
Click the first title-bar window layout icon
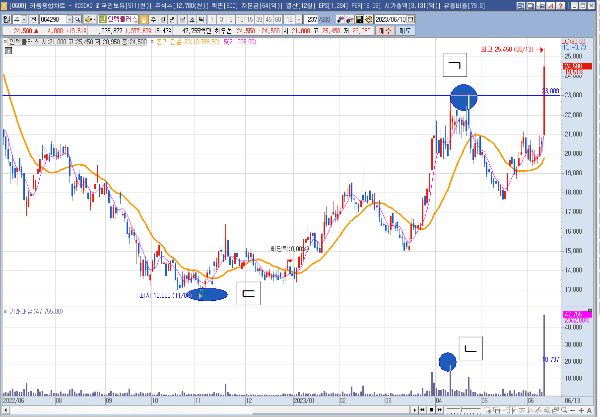pyautogui.click(x=520, y=6)
